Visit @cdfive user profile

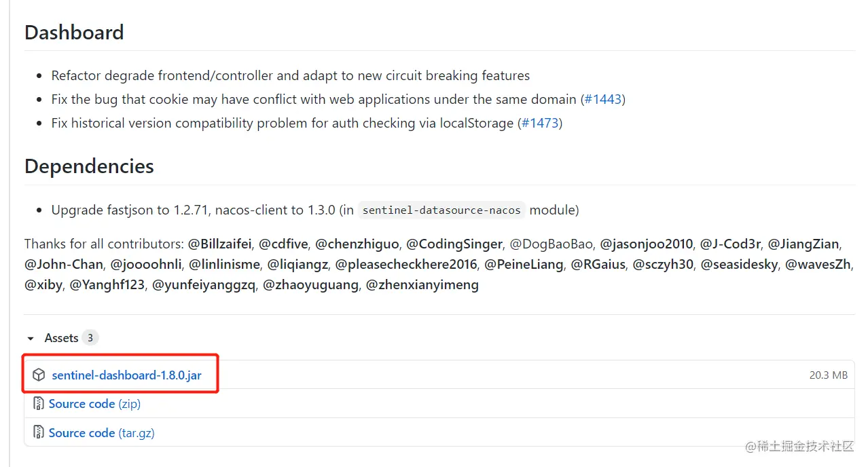tap(283, 244)
